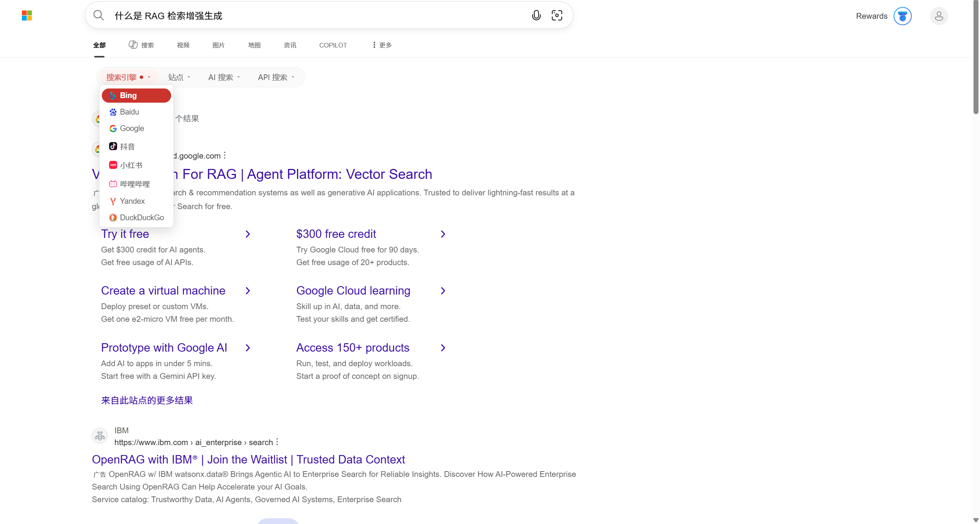980x524 pixels.
Task: Click the page vertical scrollbar thumb
Action: tap(976, 57)
